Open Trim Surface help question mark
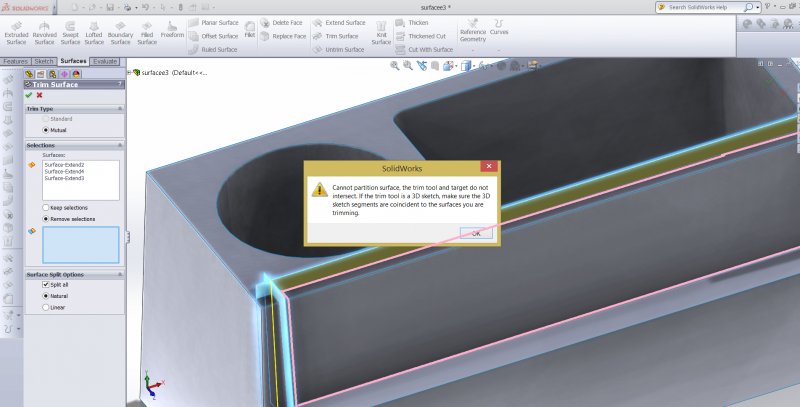 120,84
